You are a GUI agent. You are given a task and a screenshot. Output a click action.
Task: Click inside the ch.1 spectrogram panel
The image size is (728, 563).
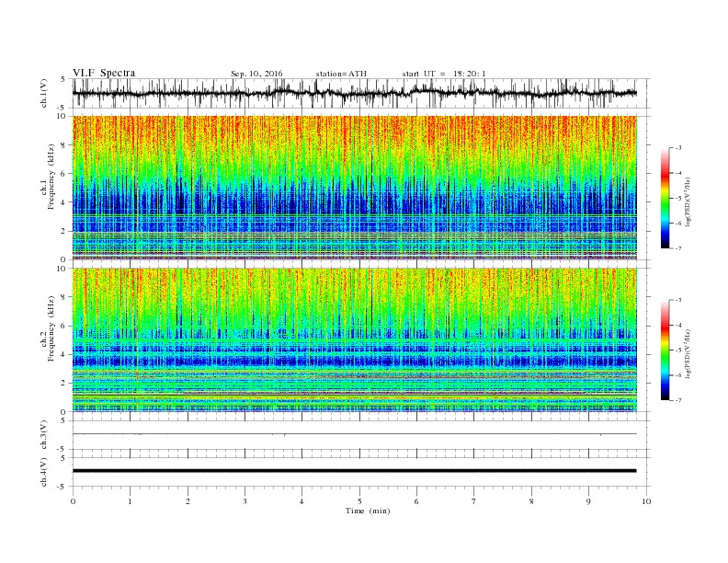(355, 188)
